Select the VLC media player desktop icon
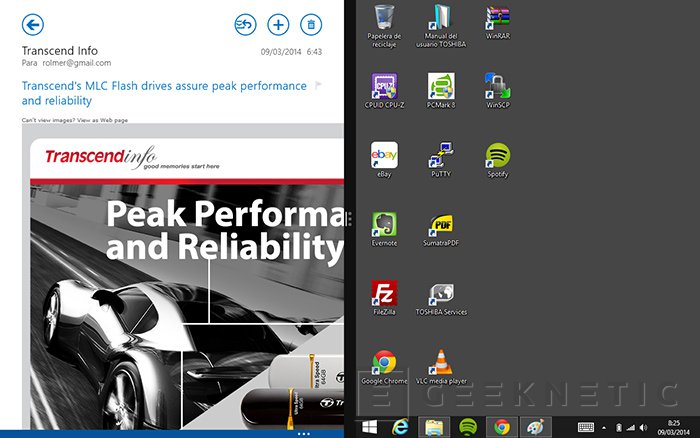The image size is (700, 438). tap(441, 367)
